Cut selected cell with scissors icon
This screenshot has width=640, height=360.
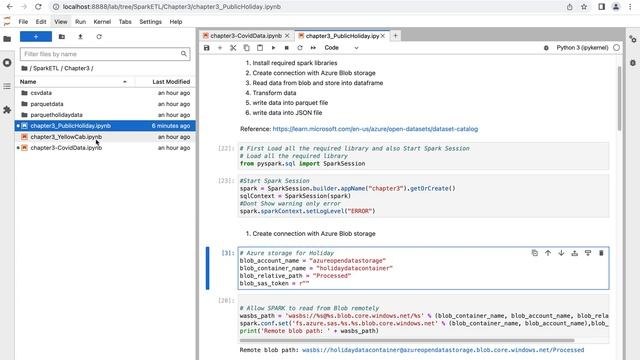(233, 48)
